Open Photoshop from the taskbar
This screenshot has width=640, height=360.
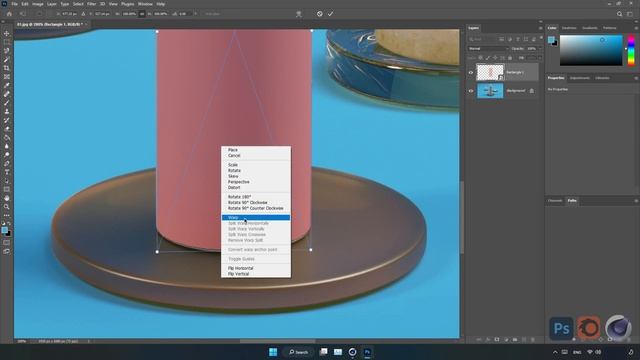click(x=367, y=352)
